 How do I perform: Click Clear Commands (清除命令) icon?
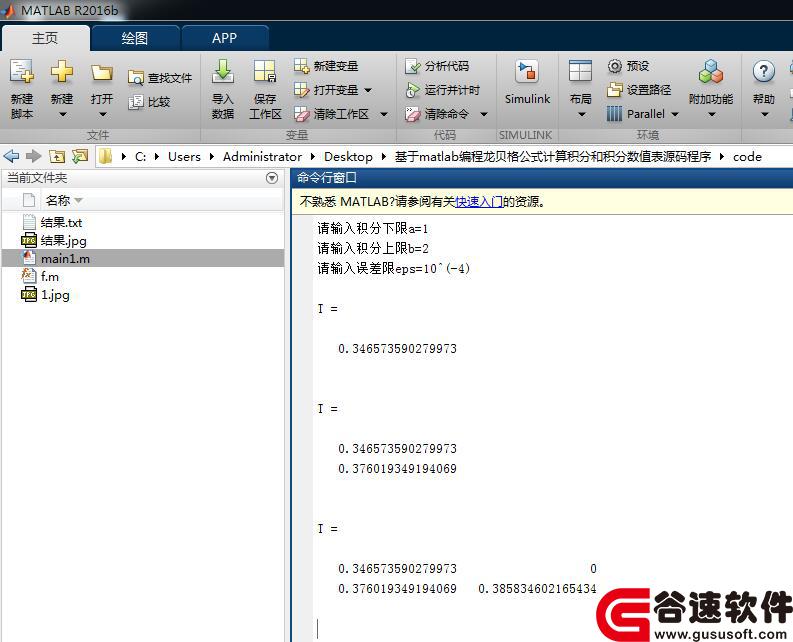coord(413,114)
